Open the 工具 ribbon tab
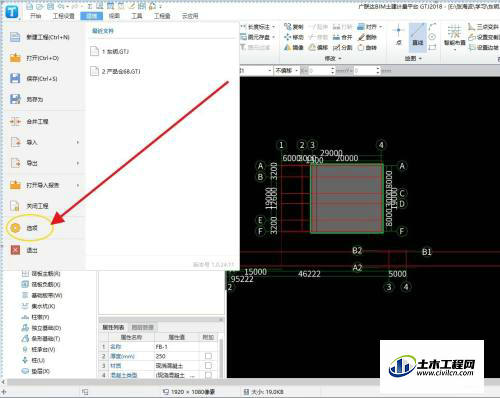Image resolution: width=500 pixels, height=398 pixels. pyautogui.click(x=137, y=16)
